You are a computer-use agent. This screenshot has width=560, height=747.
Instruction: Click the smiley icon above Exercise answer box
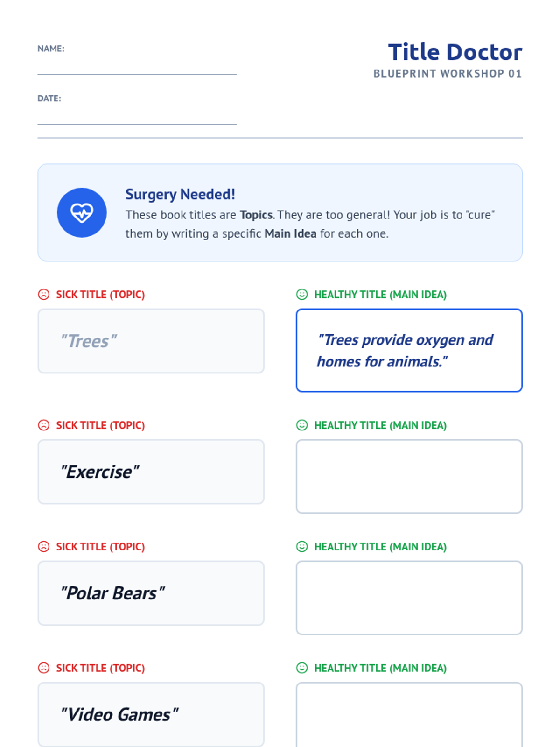[x=302, y=425]
